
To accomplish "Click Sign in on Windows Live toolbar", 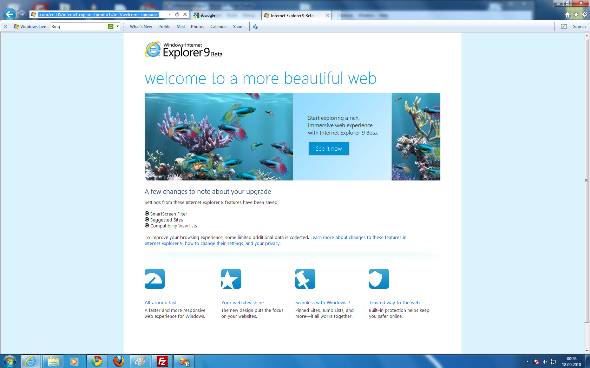I will point(579,27).
